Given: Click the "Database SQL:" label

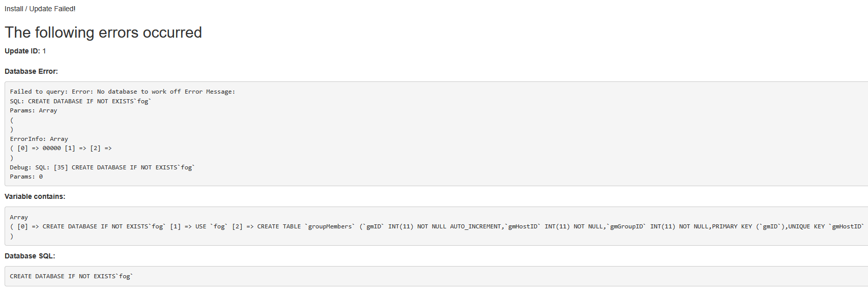Looking at the screenshot, I should click(x=30, y=256).
